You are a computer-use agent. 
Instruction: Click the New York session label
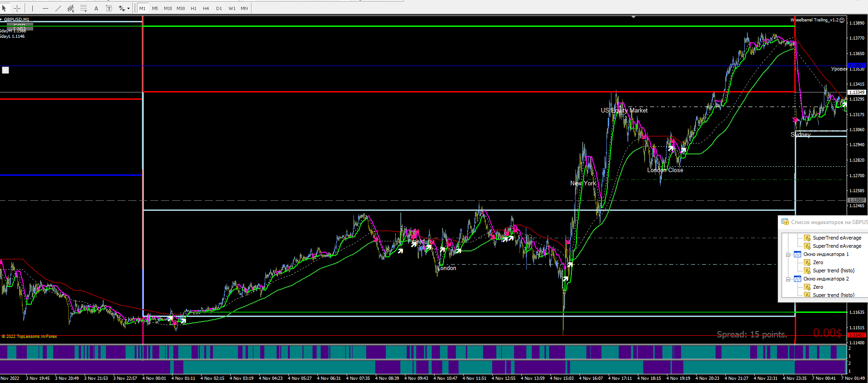[583, 184]
